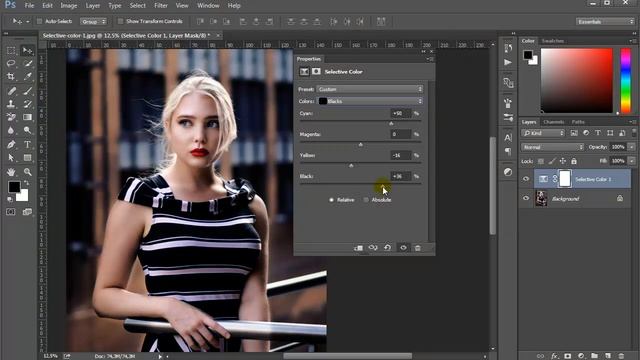Select the Spot Healing Brush tool

11,91
